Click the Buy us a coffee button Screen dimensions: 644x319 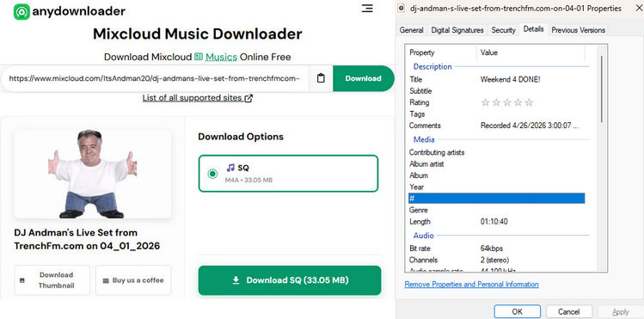[x=133, y=280]
